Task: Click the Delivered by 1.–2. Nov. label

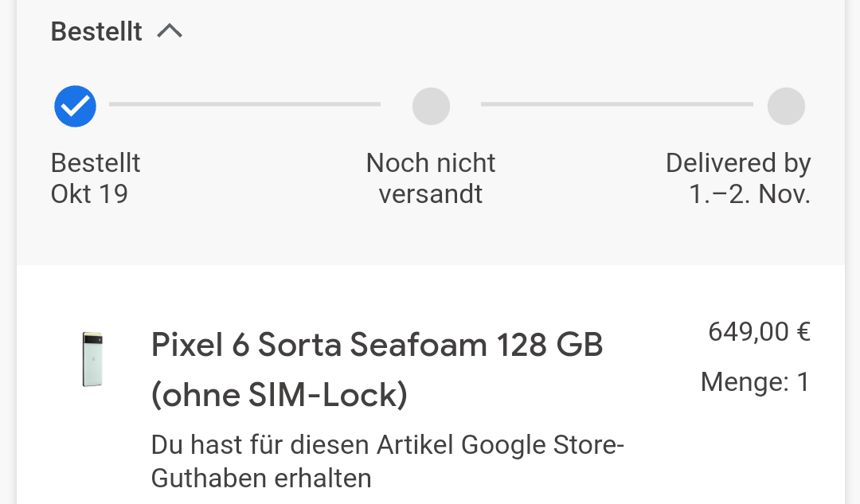Action: [738, 178]
